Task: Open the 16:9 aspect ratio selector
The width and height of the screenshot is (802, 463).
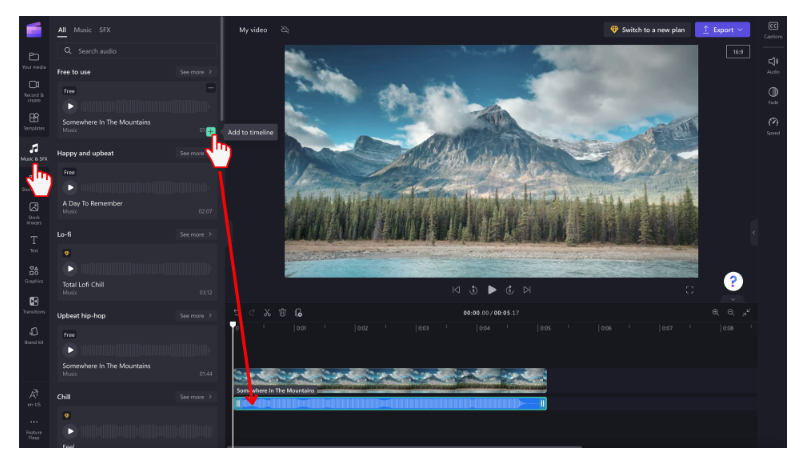Action: coord(738,52)
